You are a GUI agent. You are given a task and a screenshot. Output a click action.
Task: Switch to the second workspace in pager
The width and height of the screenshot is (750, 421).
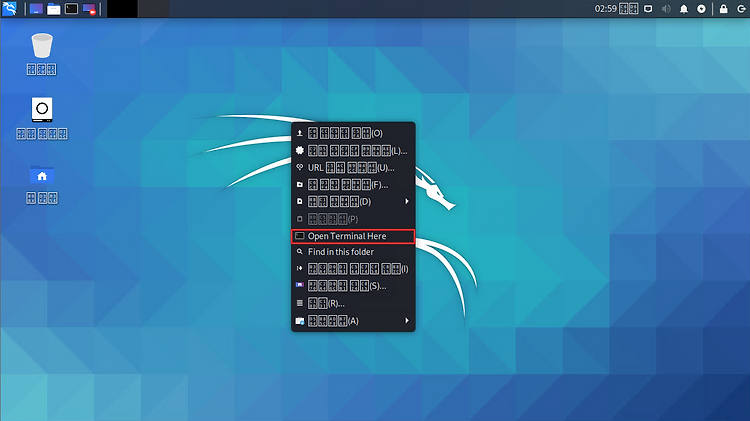(153, 9)
